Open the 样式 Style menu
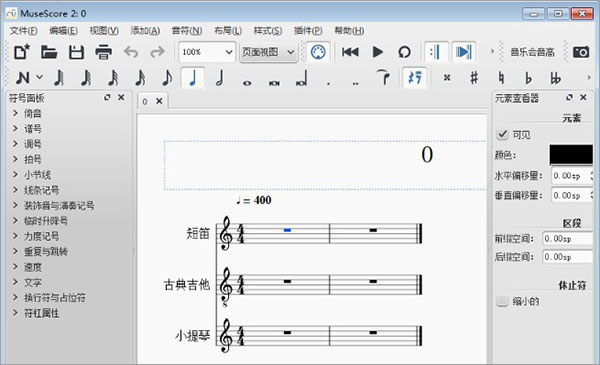 click(x=268, y=31)
